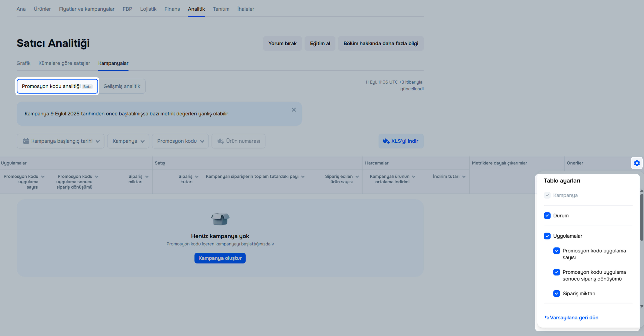Click the Kampanya oluştur button
Viewport: 644px width, 336px height.
pos(220,258)
